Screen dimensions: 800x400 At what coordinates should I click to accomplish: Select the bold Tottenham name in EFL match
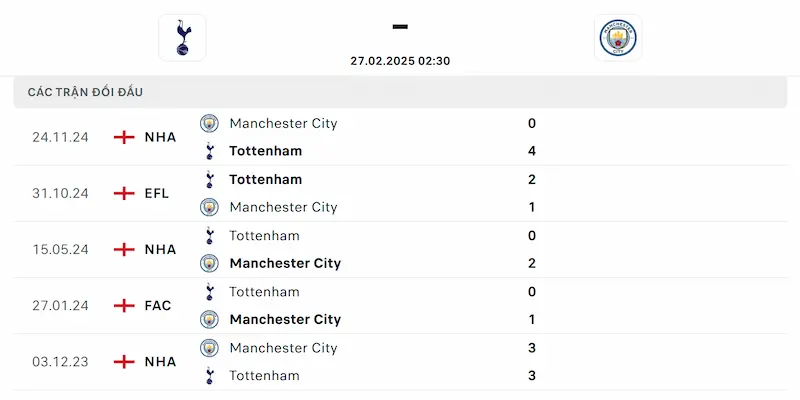pyautogui.click(x=265, y=180)
